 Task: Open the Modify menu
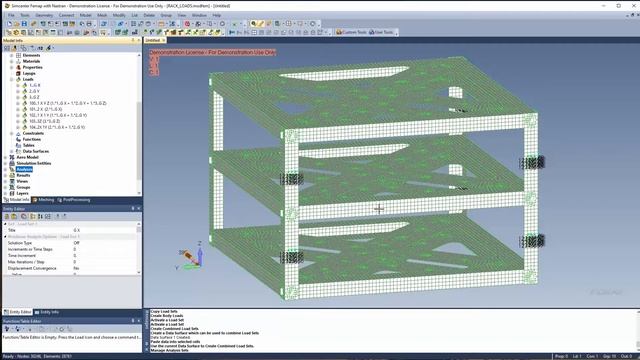coord(119,15)
